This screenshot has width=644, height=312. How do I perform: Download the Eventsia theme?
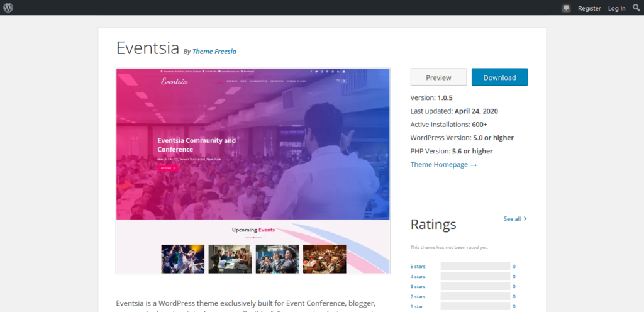click(499, 77)
